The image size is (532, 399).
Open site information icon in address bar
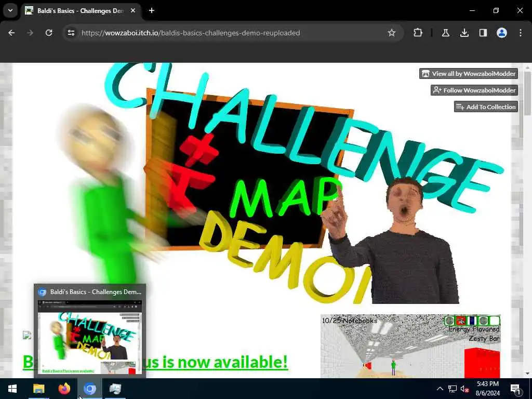click(x=71, y=33)
